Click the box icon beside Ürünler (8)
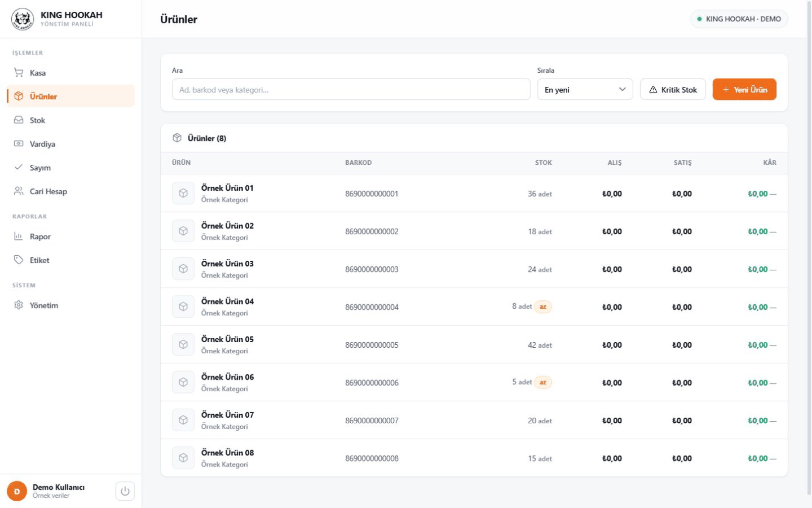 coord(177,138)
